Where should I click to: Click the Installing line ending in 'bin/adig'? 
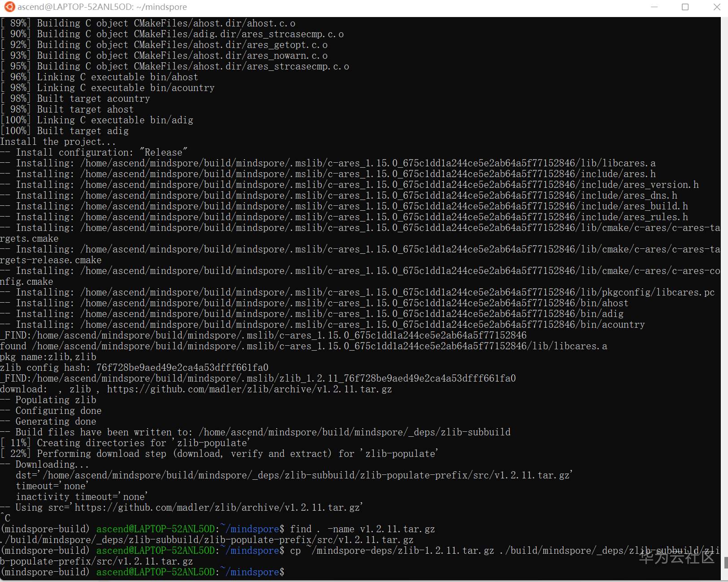click(x=312, y=314)
